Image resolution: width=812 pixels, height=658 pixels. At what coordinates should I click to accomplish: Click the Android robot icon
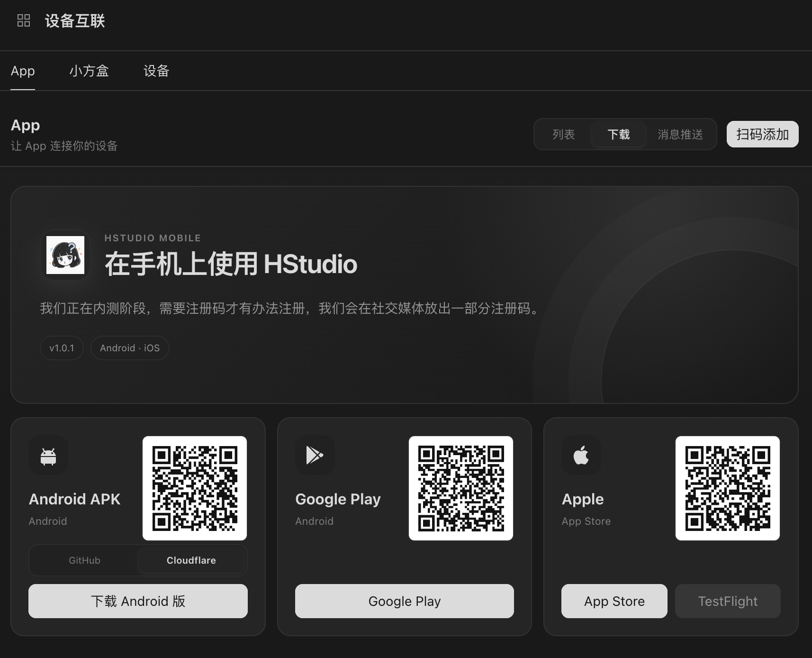(x=48, y=456)
